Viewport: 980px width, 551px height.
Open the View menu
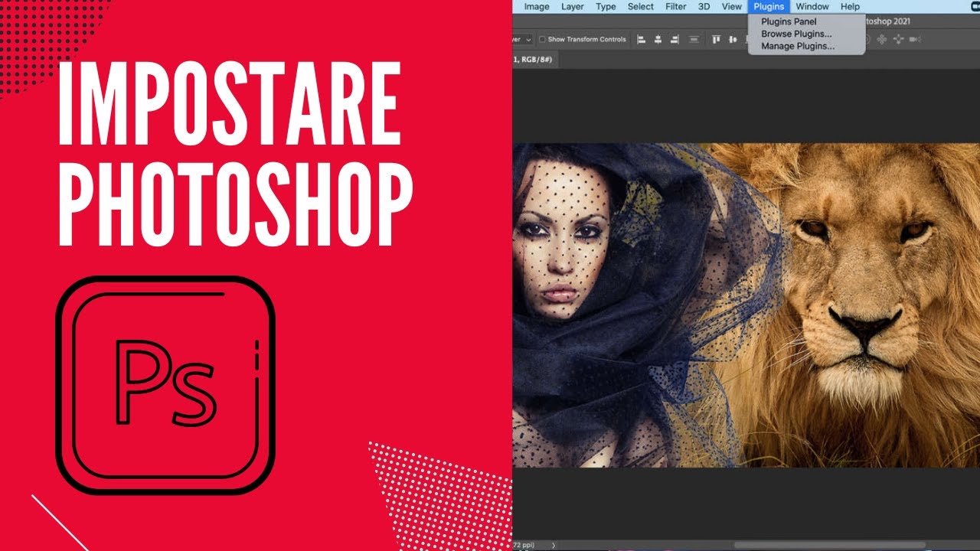(732, 6)
